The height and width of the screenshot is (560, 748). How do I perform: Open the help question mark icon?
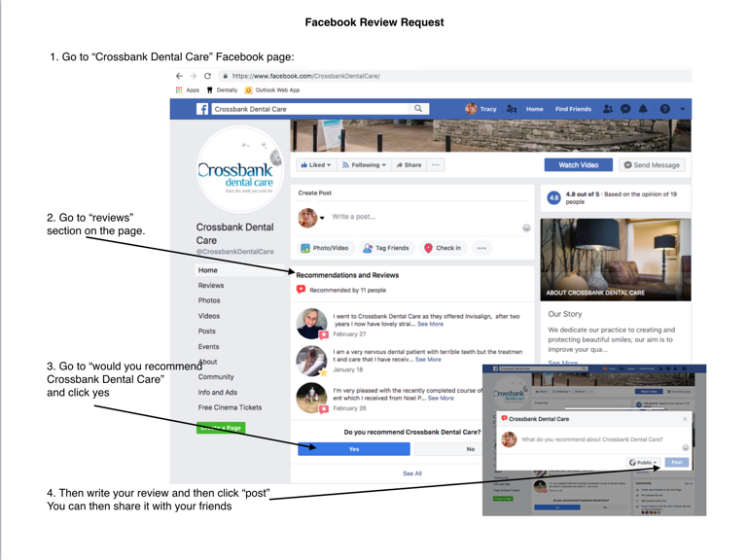tap(665, 109)
